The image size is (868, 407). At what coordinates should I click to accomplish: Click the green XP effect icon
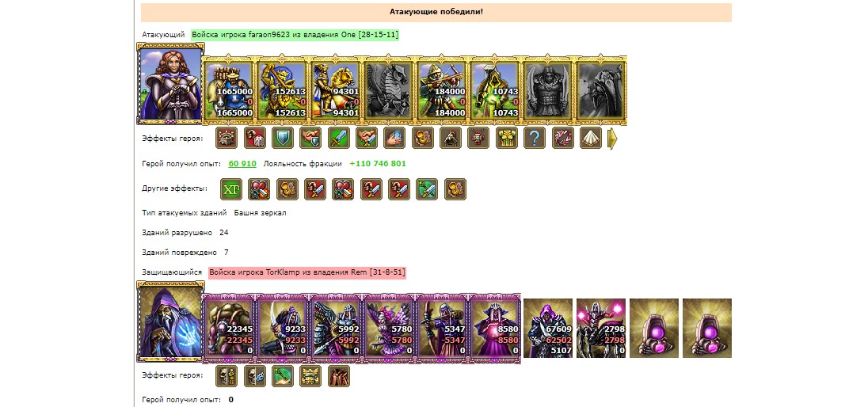pyautogui.click(x=230, y=188)
